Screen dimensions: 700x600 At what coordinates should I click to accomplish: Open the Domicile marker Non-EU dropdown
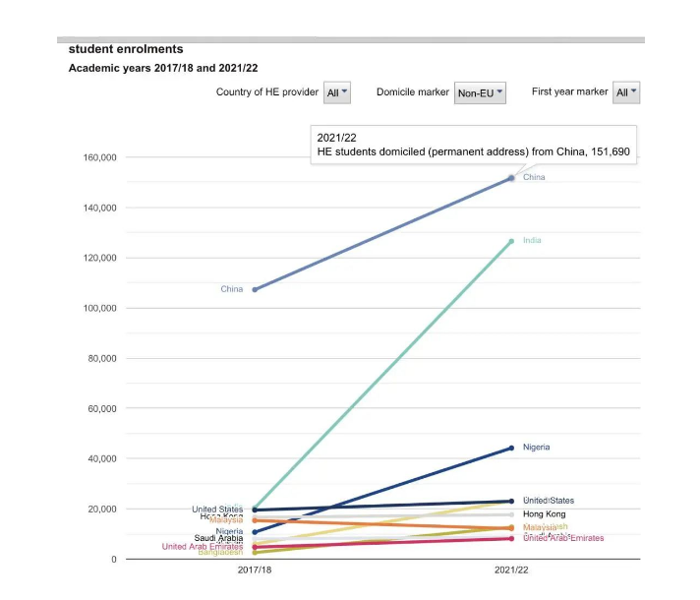point(480,92)
